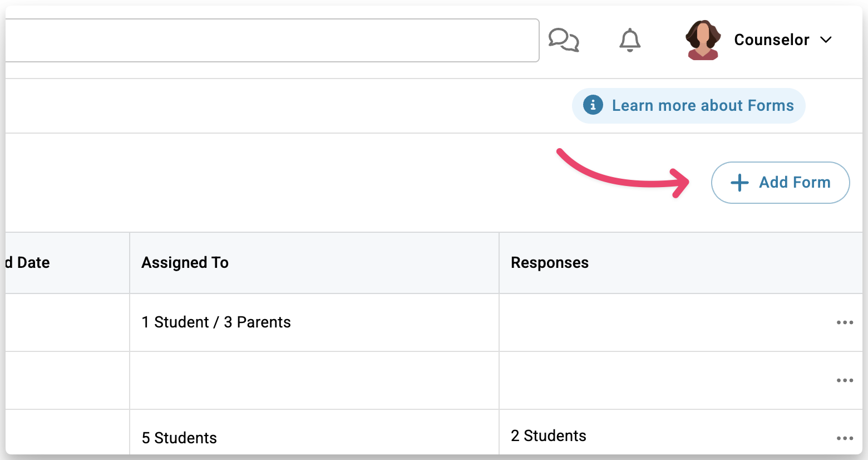Click the Add Form button
This screenshot has width=868, height=460.
[780, 183]
